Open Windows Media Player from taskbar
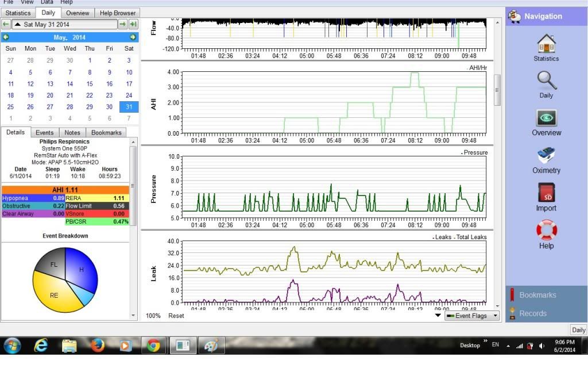Viewport: 588px width, 368px height. tap(126, 346)
